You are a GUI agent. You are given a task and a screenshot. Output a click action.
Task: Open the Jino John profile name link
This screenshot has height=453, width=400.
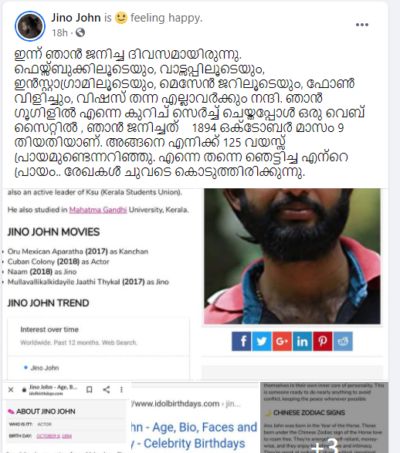coord(76,18)
